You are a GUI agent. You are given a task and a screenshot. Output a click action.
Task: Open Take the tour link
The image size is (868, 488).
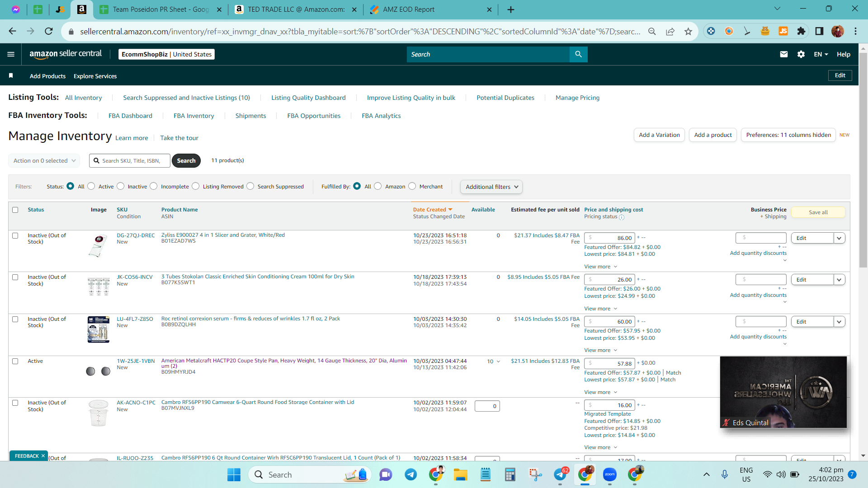[x=179, y=138]
